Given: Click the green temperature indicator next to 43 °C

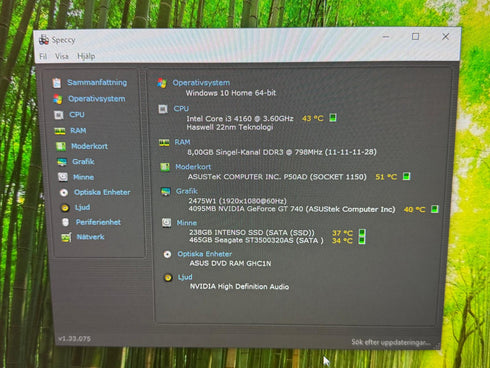Looking at the screenshot, I should tap(333, 118).
